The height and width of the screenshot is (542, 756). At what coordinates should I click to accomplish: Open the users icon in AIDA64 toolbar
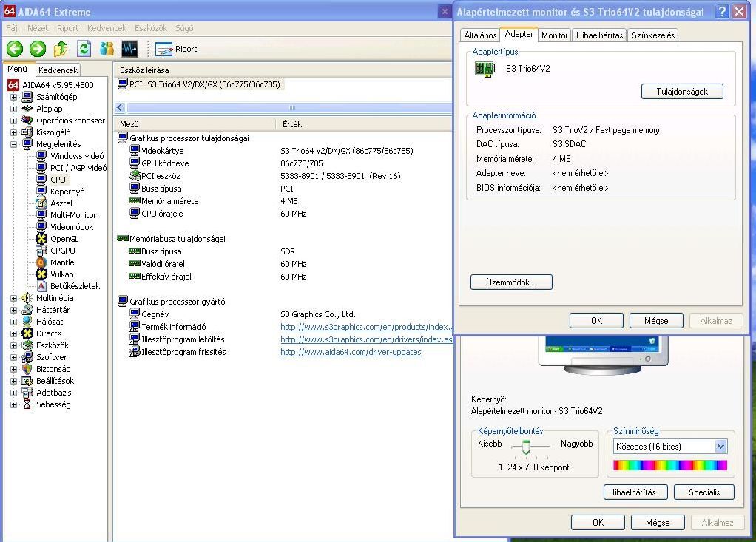(x=107, y=49)
